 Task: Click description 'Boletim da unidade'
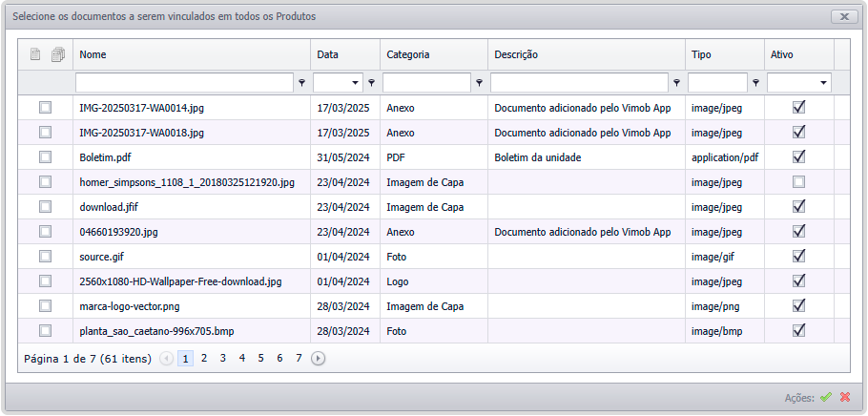coord(538,157)
